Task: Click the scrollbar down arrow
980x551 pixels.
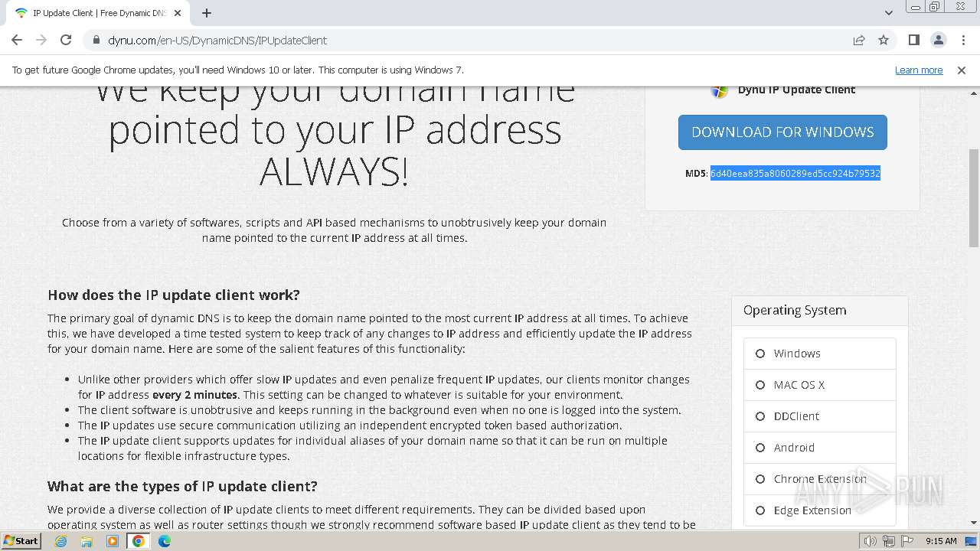Action: tap(974, 523)
